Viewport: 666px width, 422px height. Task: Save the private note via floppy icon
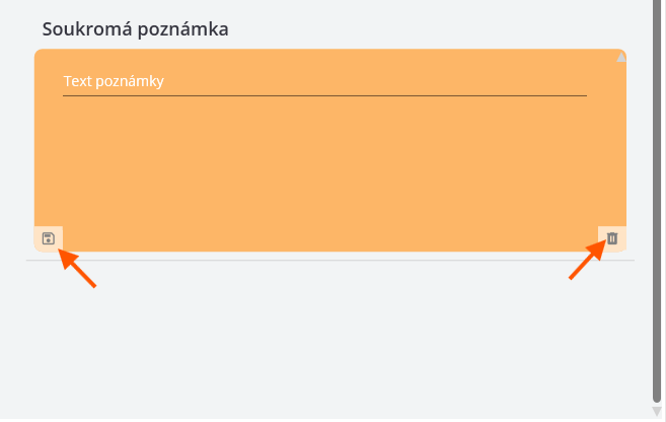tap(48, 238)
